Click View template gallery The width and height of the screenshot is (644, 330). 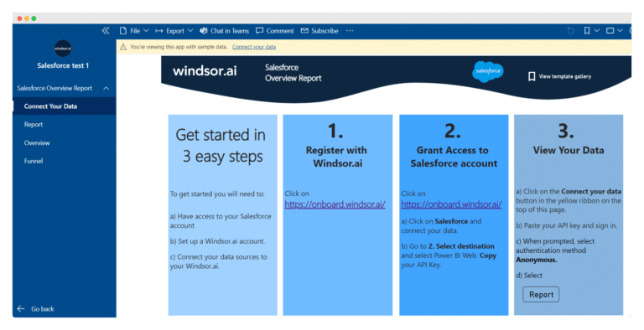click(564, 76)
